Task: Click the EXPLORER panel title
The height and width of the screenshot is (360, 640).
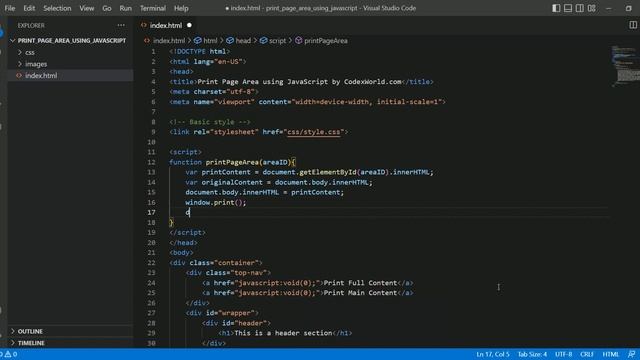Action: tap(31, 25)
